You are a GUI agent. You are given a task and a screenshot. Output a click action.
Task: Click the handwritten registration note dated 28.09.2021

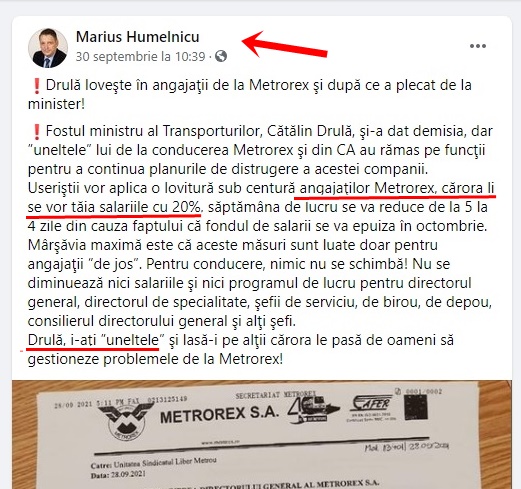[407, 446]
